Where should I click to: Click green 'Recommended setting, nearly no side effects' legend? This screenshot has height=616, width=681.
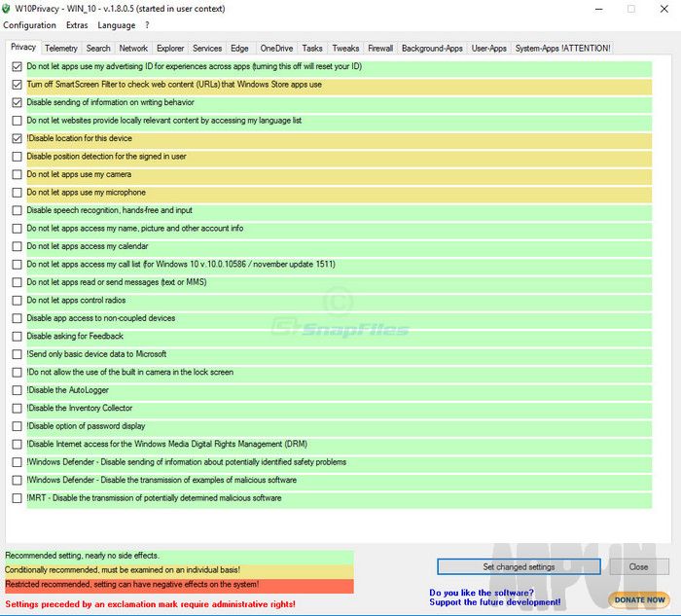[x=179, y=556]
